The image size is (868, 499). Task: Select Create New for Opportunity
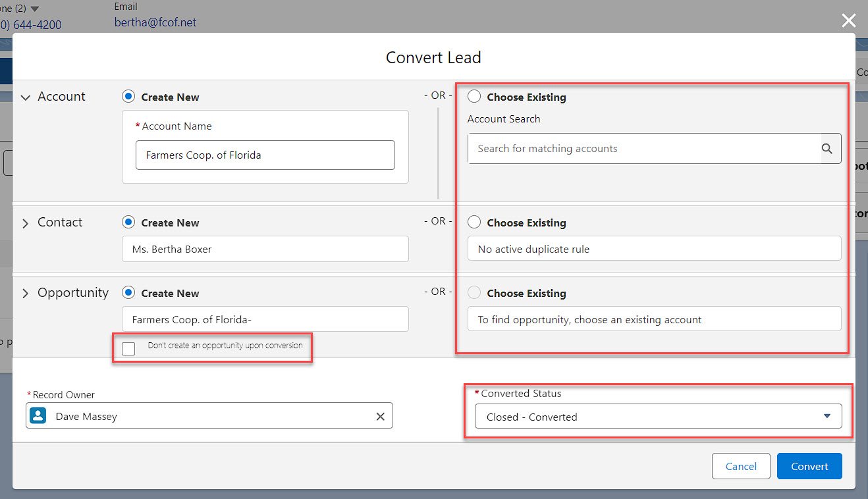pyautogui.click(x=128, y=293)
